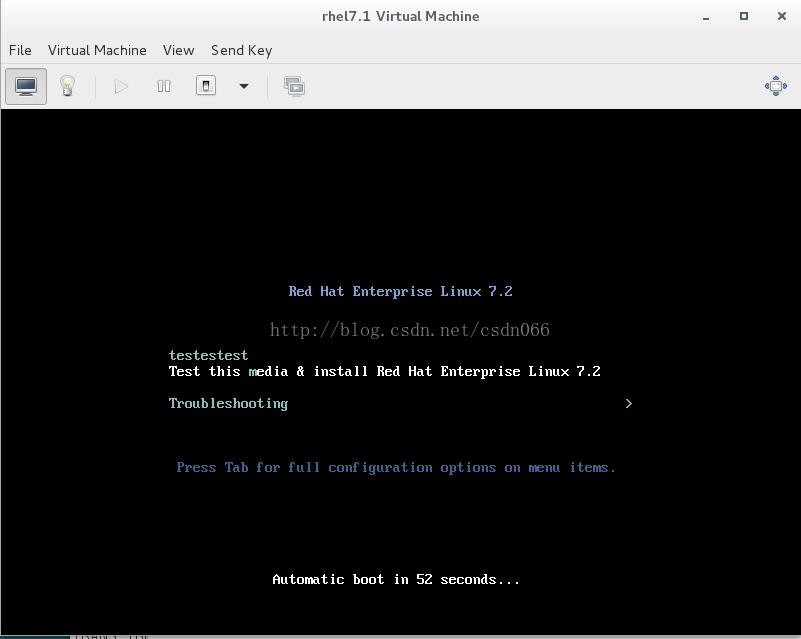The width and height of the screenshot is (801, 639).
Task: Open the View menu
Action: pos(178,50)
